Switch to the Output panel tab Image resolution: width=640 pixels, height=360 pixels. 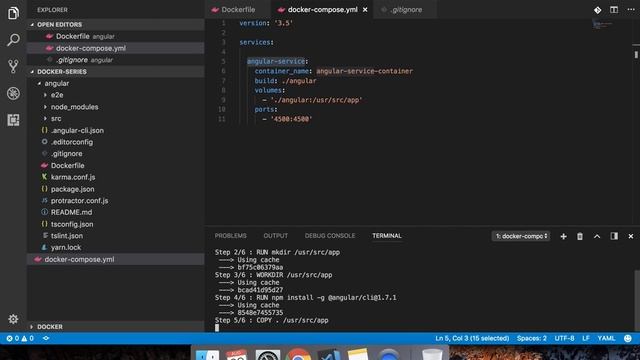[x=276, y=236]
